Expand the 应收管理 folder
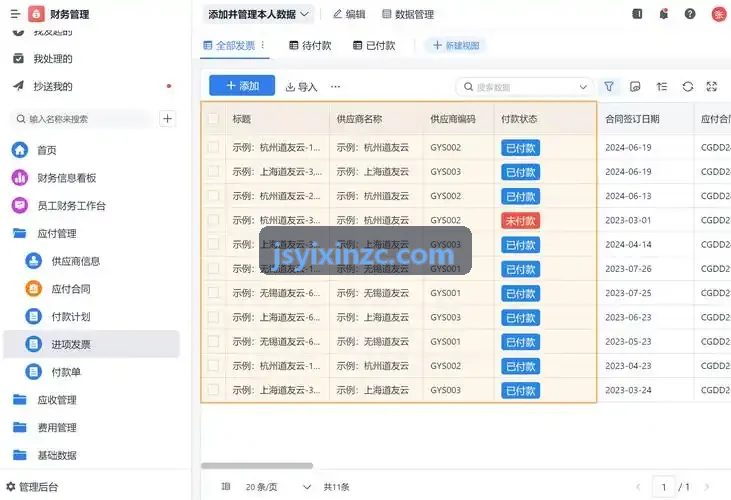This screenshot has height=500, width=731. [45, 400]
